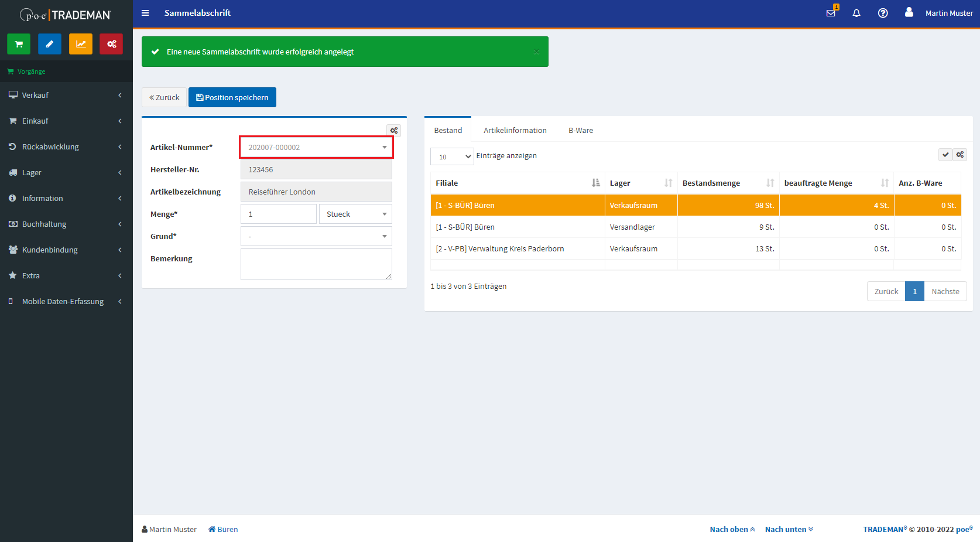Click the Position speichern button
This screenshot has width=980, height=542.
[x=232, y=97]
